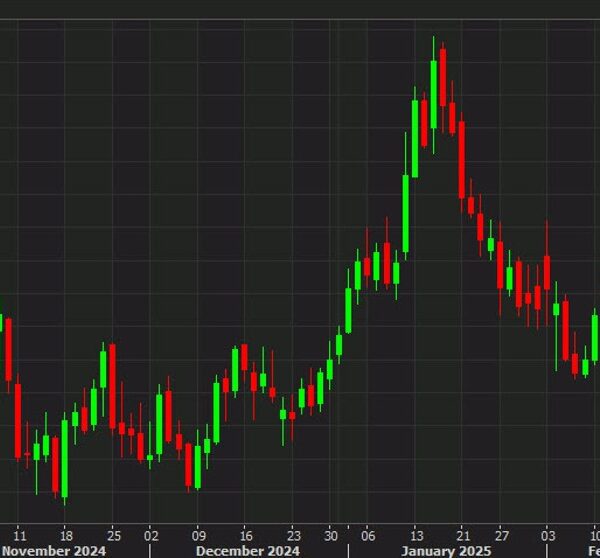600x558 pixels.
Task: Select the 21 date tick in January
Action: point(462,534)
